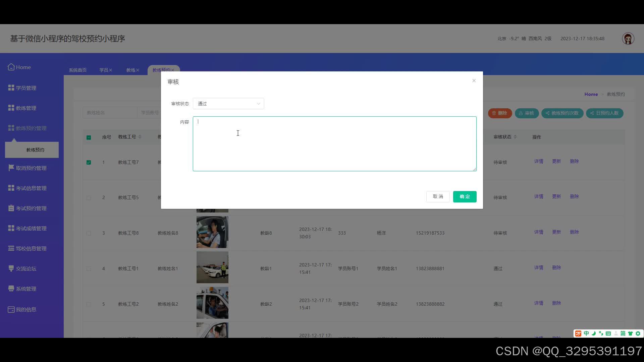This screenshot has height=362, width=644.
Task: Sort by 教练工号 column arrows
Action: click(140, 137)
